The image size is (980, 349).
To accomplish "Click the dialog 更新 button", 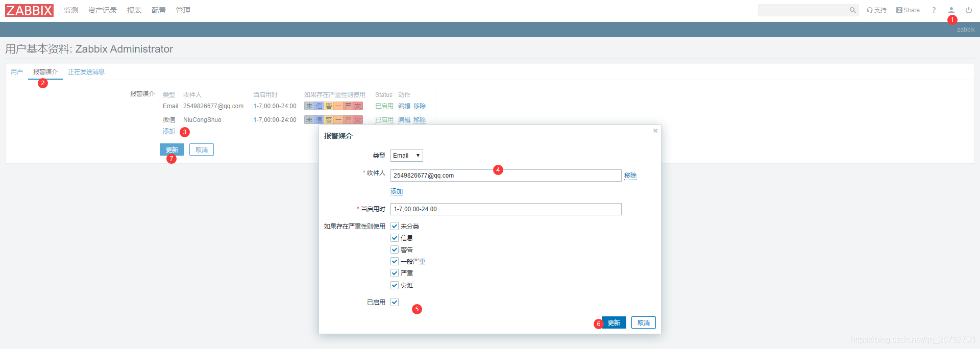I will pyautogui.click(x=614, y=322).
